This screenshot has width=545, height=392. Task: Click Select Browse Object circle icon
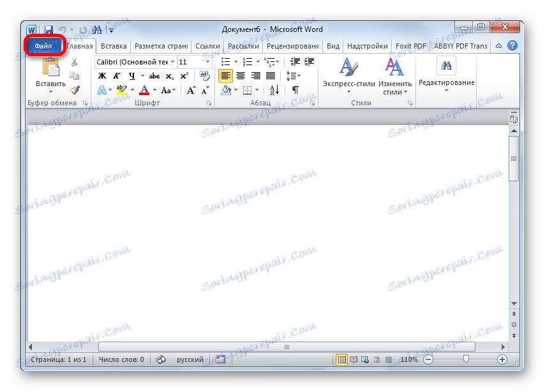pyautogui.click(x=514, y=324)
